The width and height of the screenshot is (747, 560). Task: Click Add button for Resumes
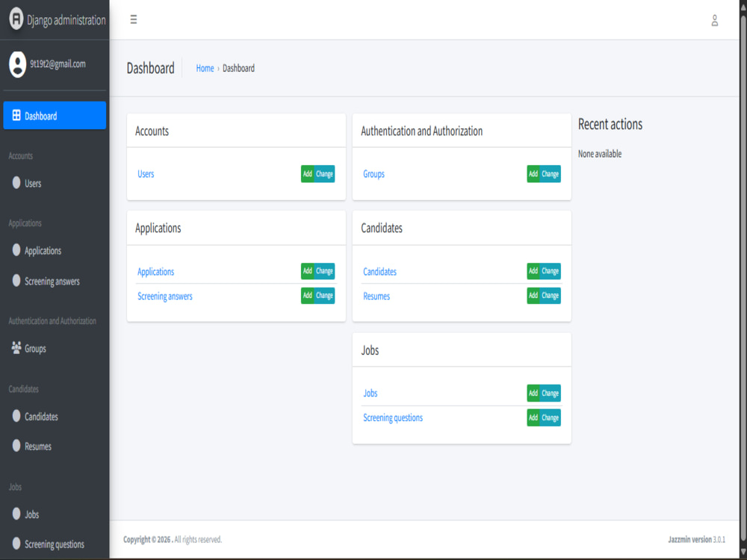tap(533, 295)
